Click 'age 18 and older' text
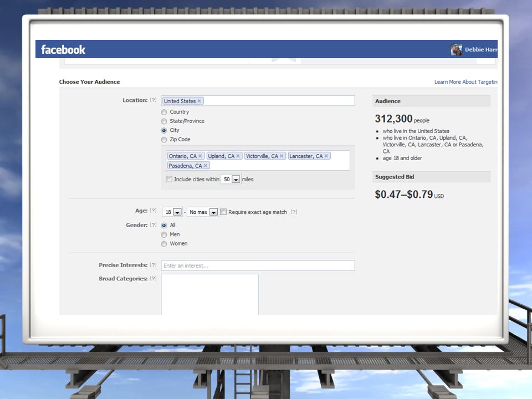This screenshot has width=532, height=399. pos(402,158)
